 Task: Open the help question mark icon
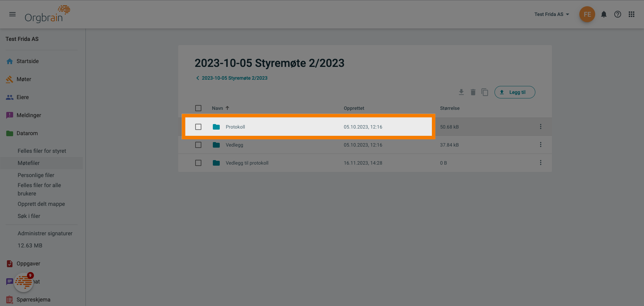point(618,14)
